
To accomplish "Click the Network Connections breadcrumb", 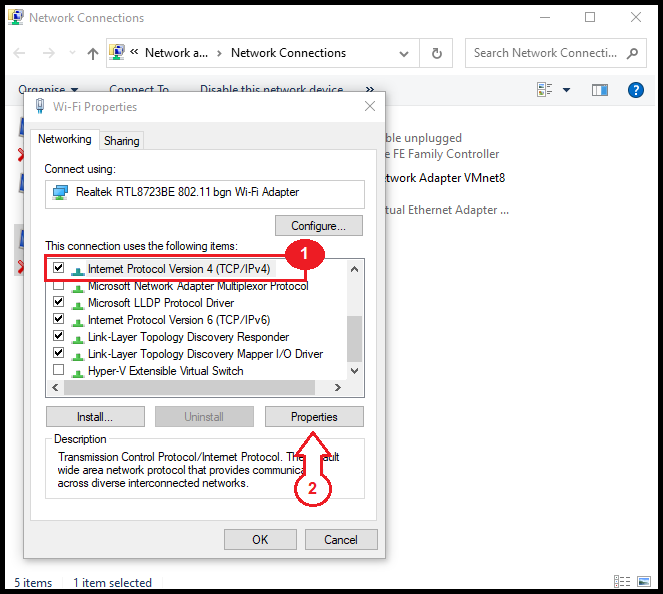I will coord(288,53).
